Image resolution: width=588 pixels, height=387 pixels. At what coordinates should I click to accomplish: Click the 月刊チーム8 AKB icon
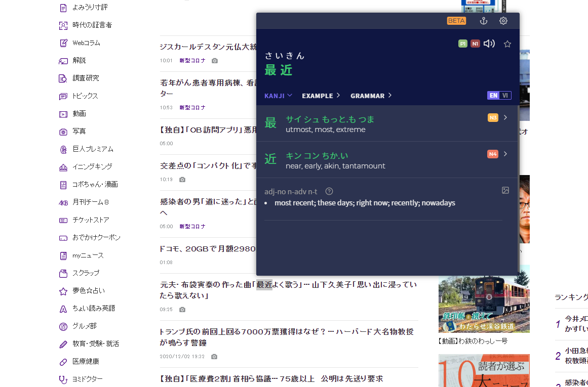pos(63,203)
